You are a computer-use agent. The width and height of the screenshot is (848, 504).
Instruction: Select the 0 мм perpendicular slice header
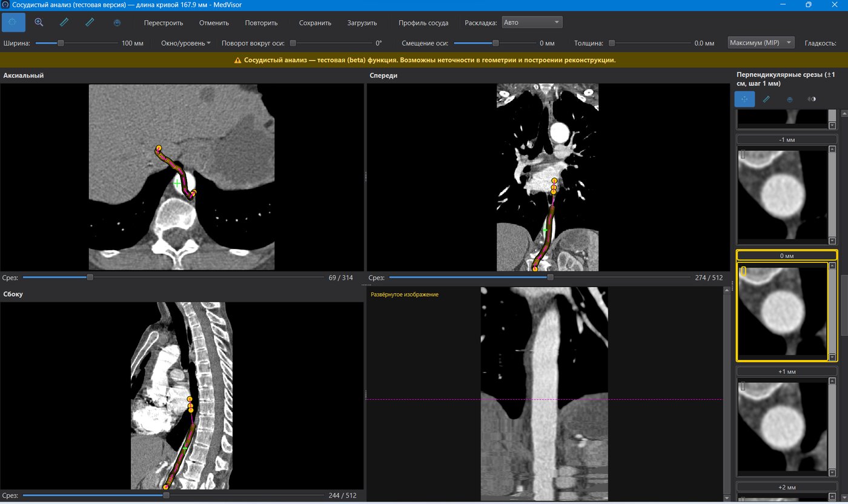[x=786, y=256]
